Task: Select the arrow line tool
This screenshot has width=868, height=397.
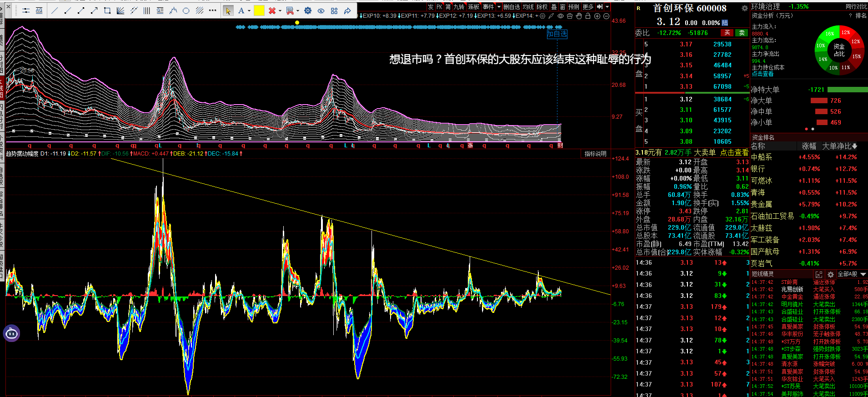Action: point(94,10)
